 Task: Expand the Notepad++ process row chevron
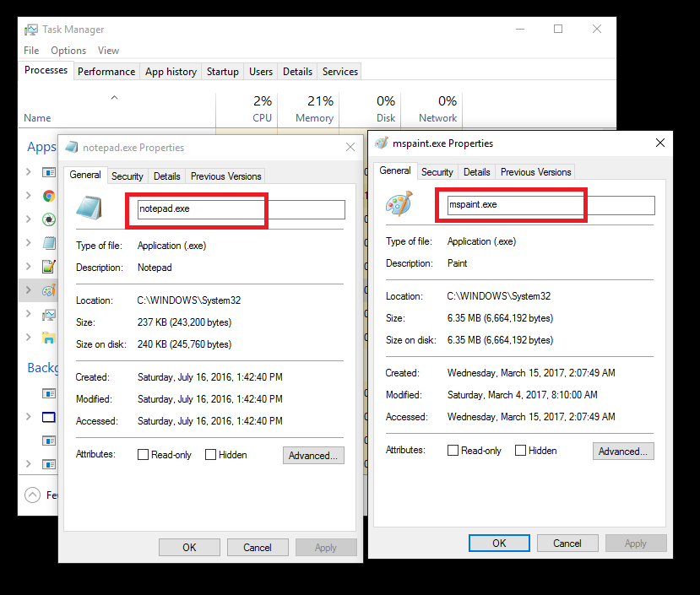(x=29, y=267)
